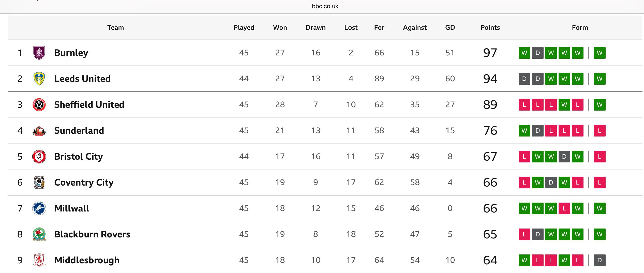
Task: Open the Burnley team link
Action: pyautogui.click(x=71, y=53)
